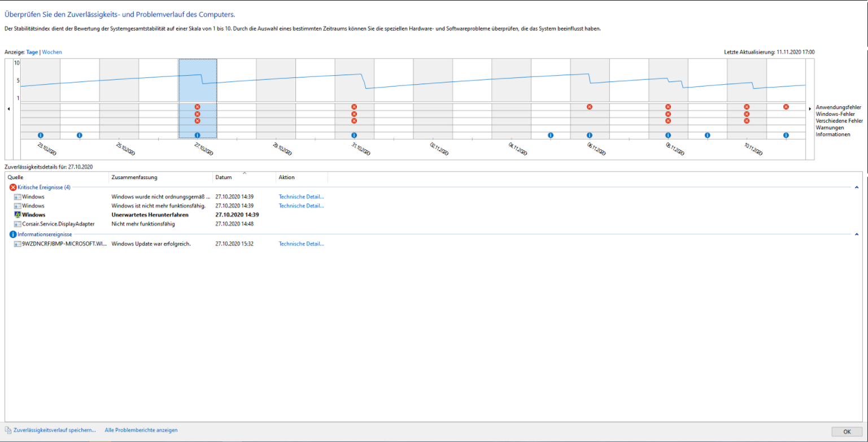
Task: Select the 02.11.2020 day column in chart
Action: 433,98
